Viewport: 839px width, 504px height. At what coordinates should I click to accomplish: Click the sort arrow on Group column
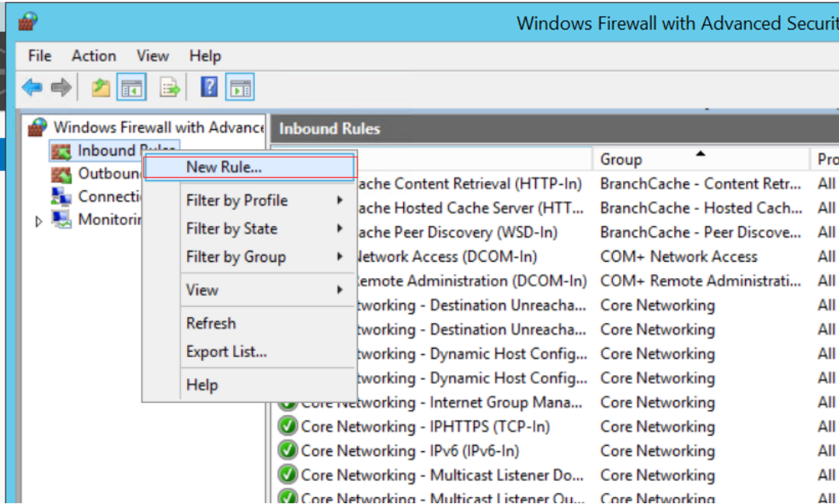pyautogui.click(x=700, y=154)
